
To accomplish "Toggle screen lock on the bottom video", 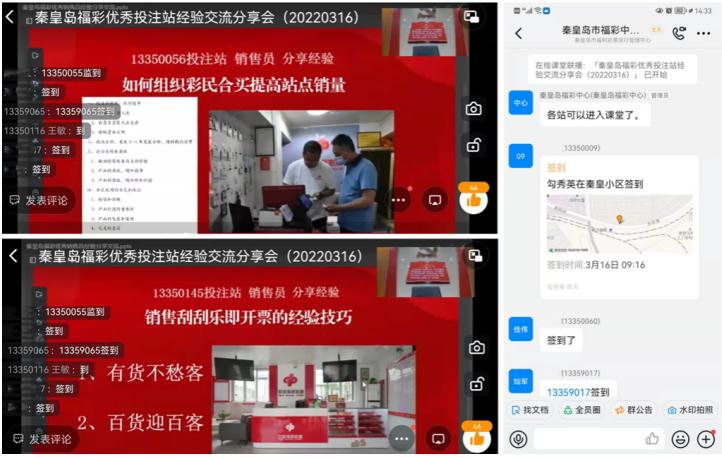I will pos(474,384).
